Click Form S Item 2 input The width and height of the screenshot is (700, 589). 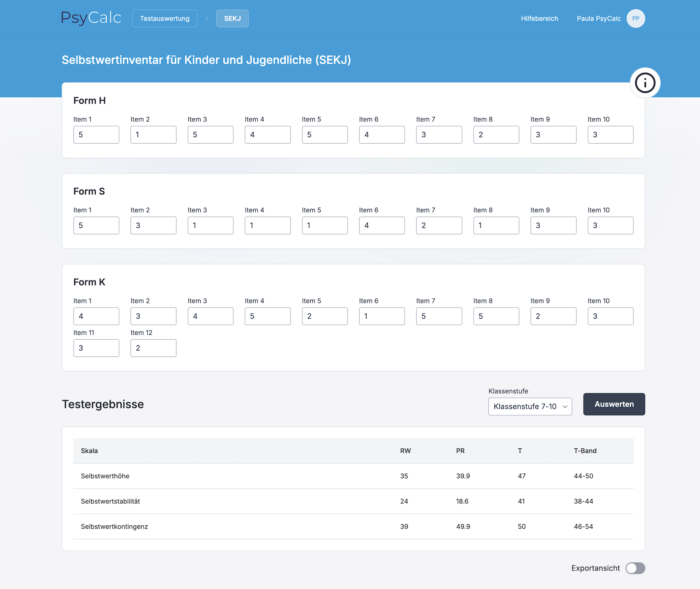coord(153,225)
